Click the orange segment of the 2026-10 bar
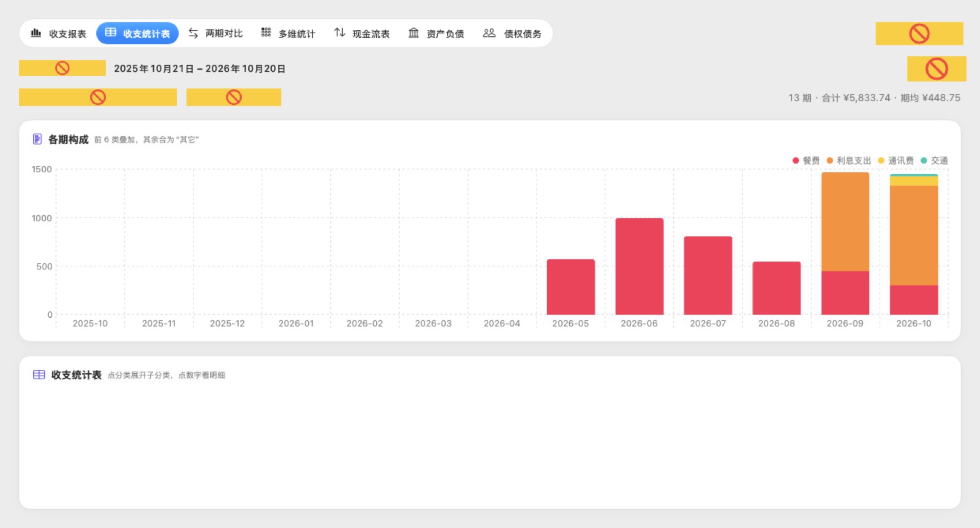Image resolution: width=980 pixels, height=528 pixels. click(x=914, y=235)
